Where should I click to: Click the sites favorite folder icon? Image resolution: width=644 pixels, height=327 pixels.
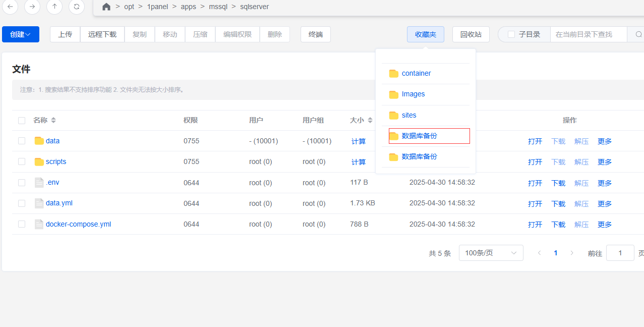[394, 115]
